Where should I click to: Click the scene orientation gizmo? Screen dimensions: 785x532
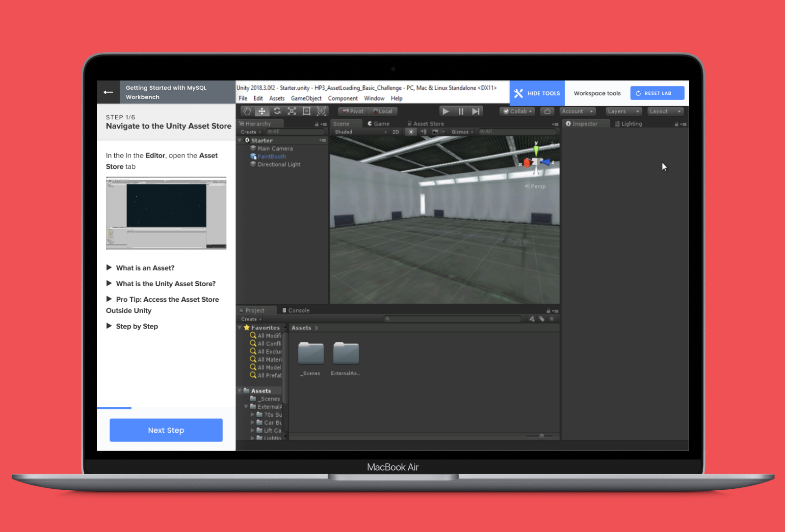pyautogui.click(x=536, y=160)
